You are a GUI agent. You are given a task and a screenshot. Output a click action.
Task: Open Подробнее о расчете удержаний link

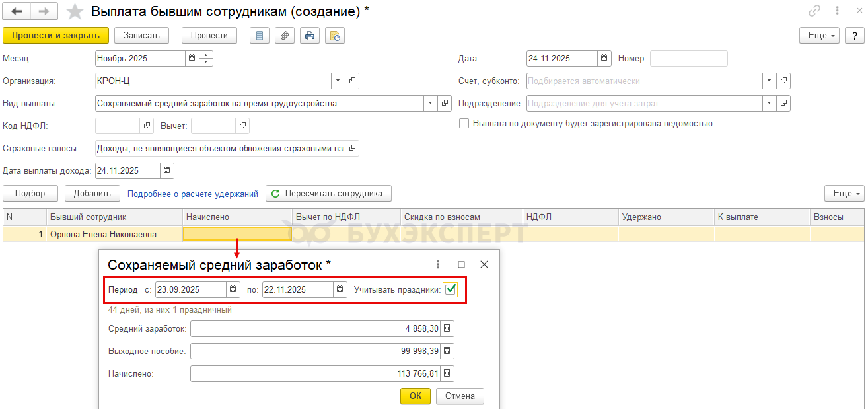193,194
